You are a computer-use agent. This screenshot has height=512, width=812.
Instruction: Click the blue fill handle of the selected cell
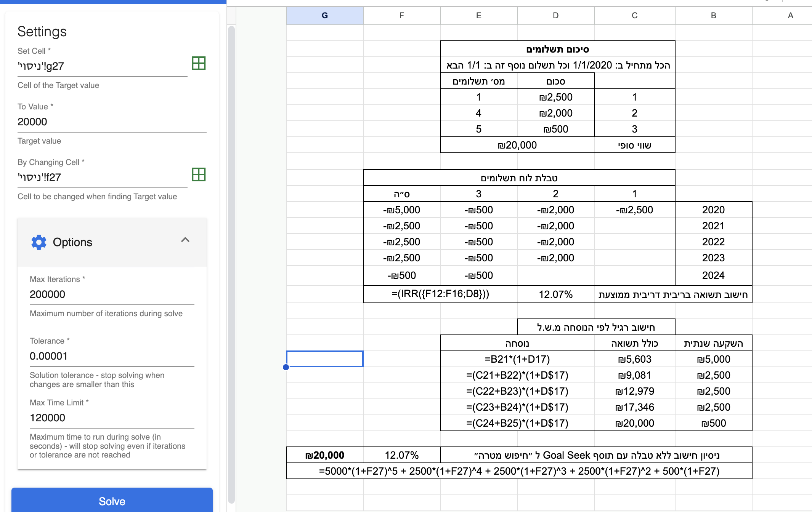(286, 367)
